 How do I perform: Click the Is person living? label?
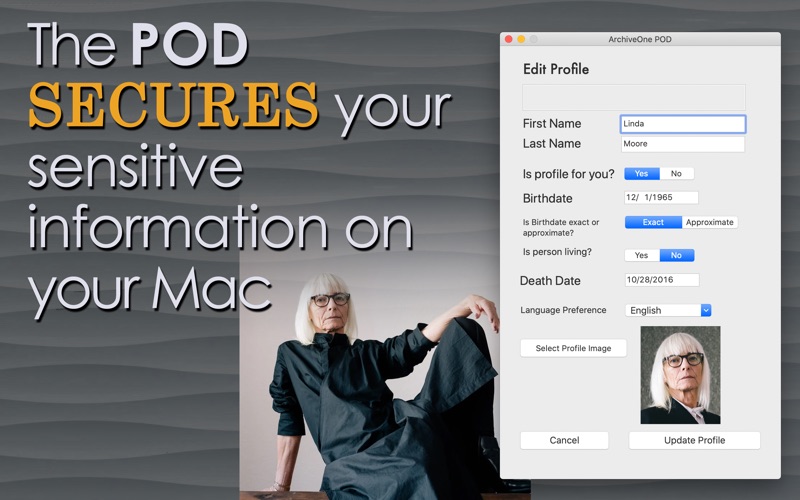point(557,252)
